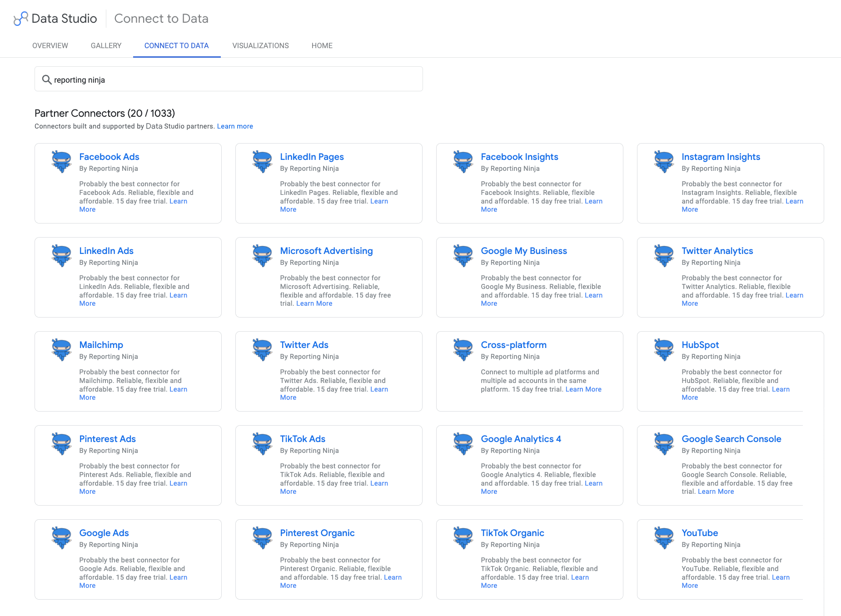The width and height of the screenshot is (841, 616).
Task: Focus the reporting ninja search field
Action: pos(229,79)
